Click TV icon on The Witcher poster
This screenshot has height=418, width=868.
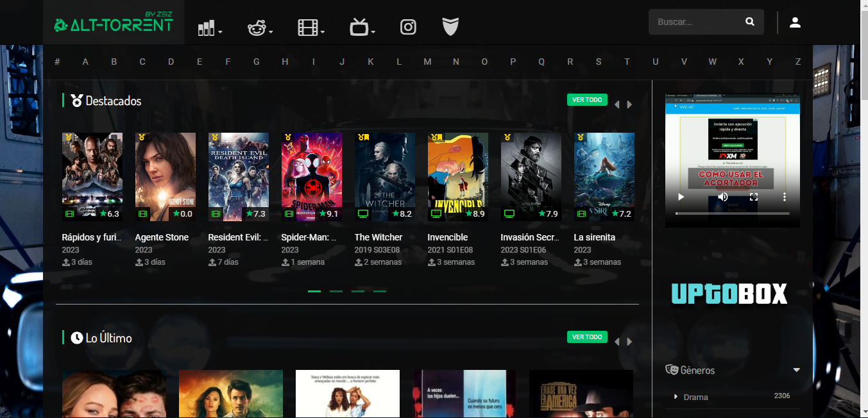tap(363, 213)
